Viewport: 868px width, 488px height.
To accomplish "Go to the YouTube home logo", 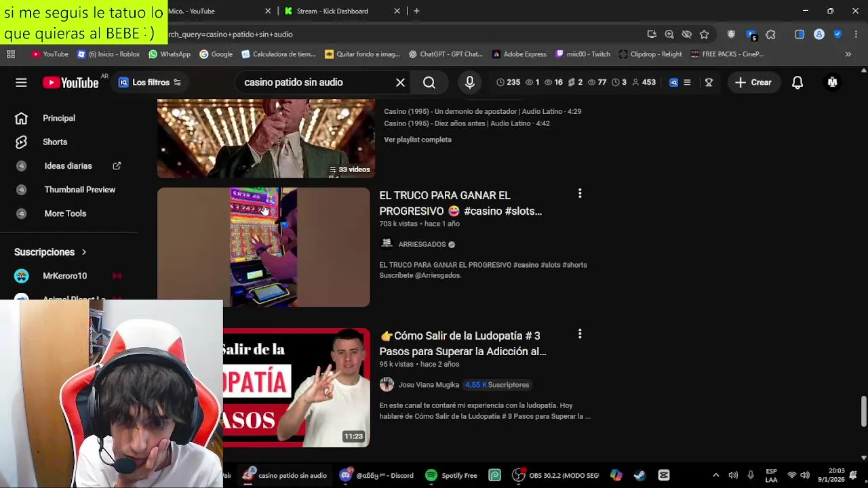I will (x=71, y=82).
